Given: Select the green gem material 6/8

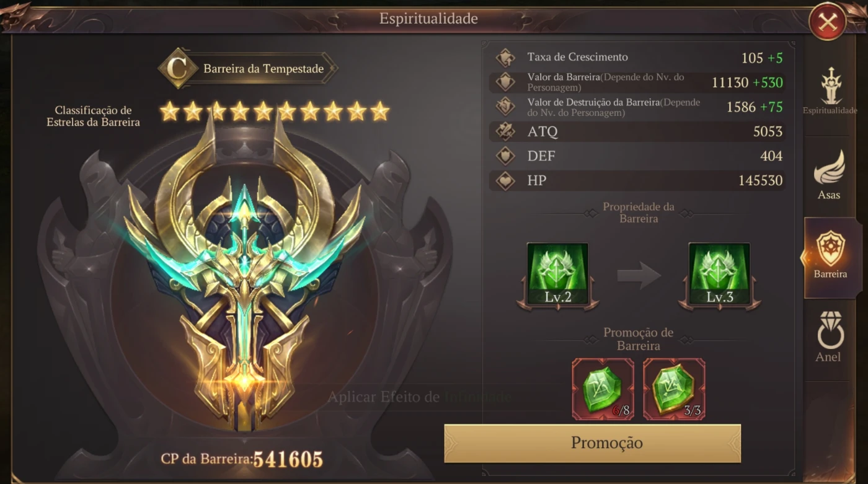Looking at the screenshot, I should pos(603,389).
